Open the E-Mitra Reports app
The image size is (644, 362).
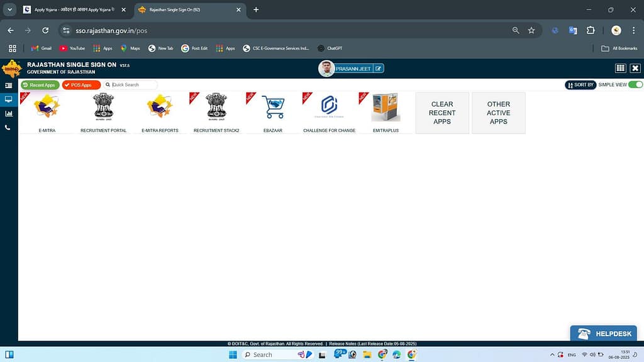click(160, 108)
